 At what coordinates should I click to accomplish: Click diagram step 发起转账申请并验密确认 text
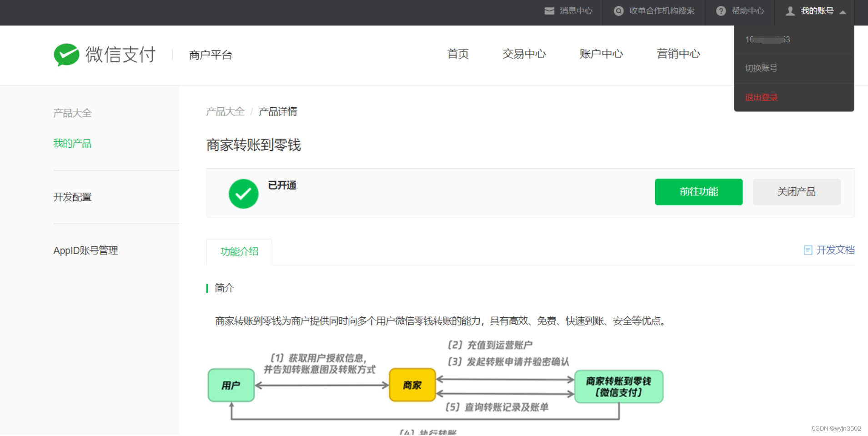tap(508, 361)
